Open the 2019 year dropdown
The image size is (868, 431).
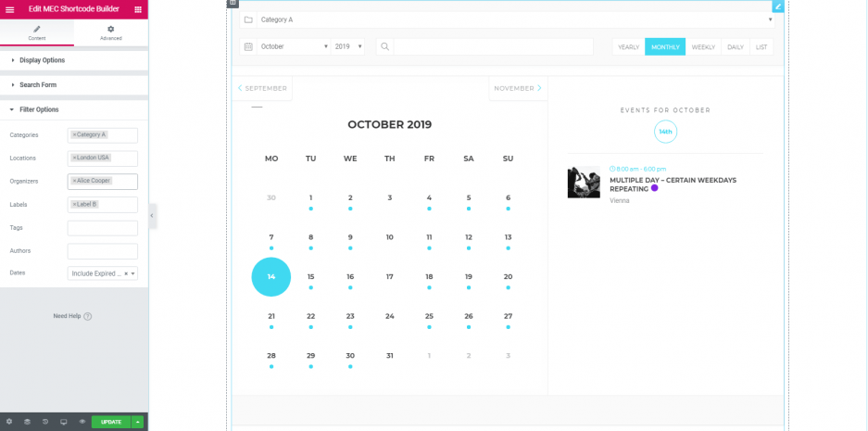pyautogui.click(x=348, y=46)
